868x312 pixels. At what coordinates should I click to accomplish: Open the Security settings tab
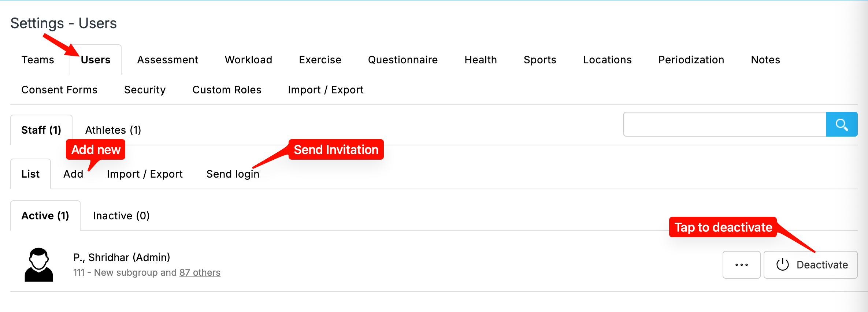pyautogui.click(x=145, y=90)
